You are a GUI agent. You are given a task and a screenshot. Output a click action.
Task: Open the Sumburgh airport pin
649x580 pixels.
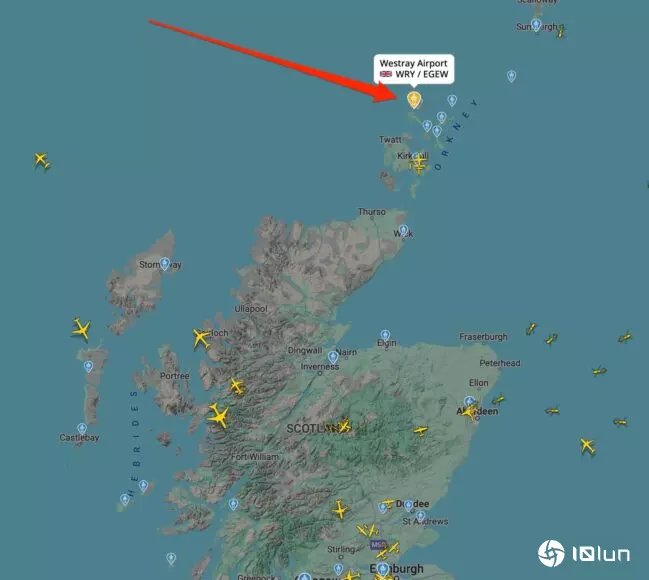[x=536, y=25]
